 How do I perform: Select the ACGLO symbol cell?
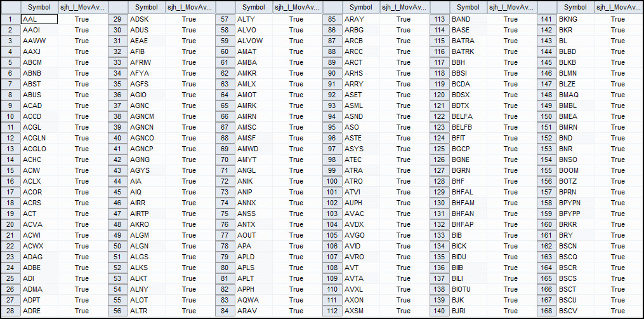[39, 149]
